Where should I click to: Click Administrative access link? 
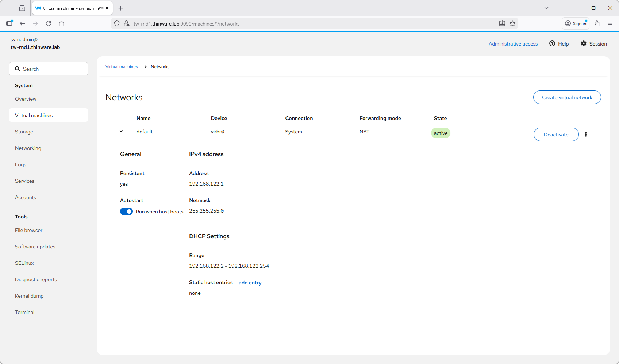[513, 44]
